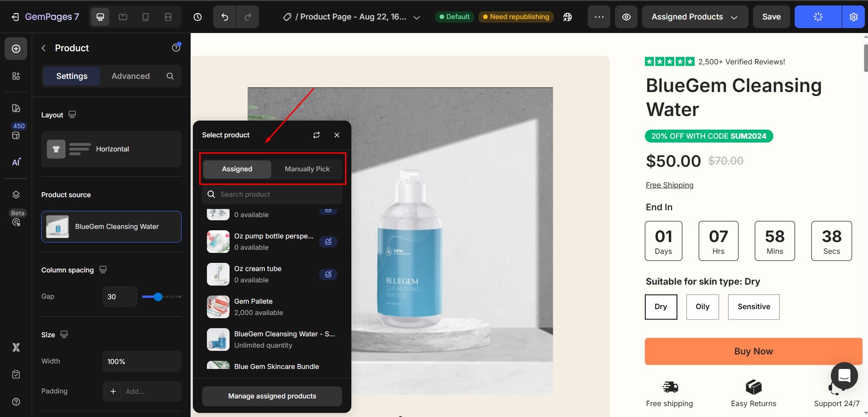Open editor settings with the gear icon
Viewport: 868px width, 417px height.
[x=853, y=17]
